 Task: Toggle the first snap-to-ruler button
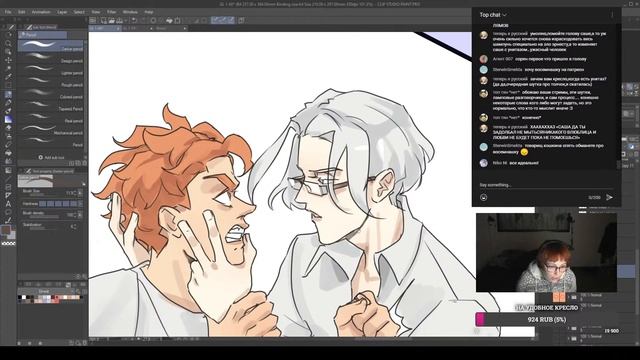pos(215,20)
